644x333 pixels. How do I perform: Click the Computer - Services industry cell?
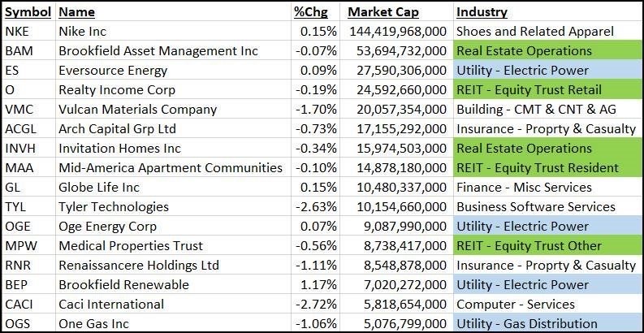coord(516,305)
